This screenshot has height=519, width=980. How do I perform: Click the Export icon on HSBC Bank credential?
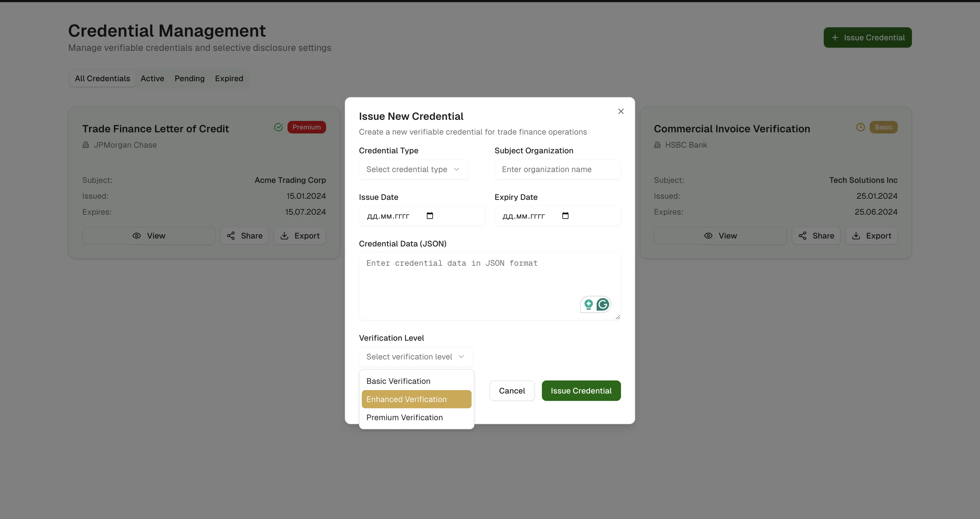tap(856, 236)
